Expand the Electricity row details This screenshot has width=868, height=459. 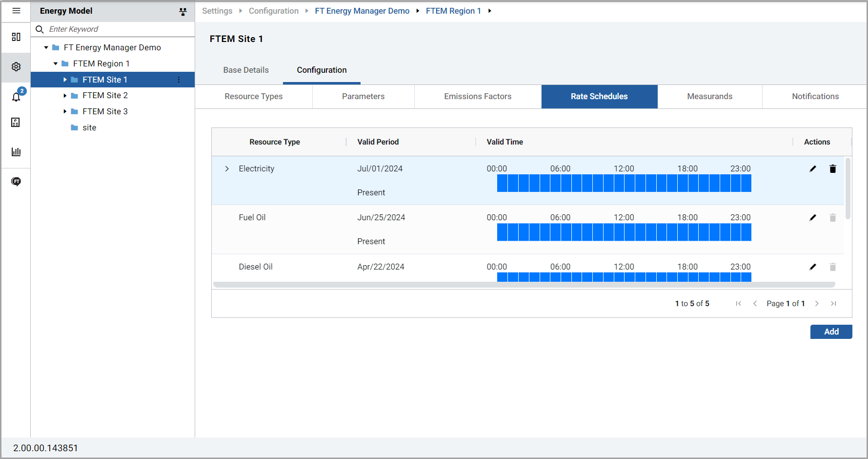pyautogui.click(x=227, y=169)
